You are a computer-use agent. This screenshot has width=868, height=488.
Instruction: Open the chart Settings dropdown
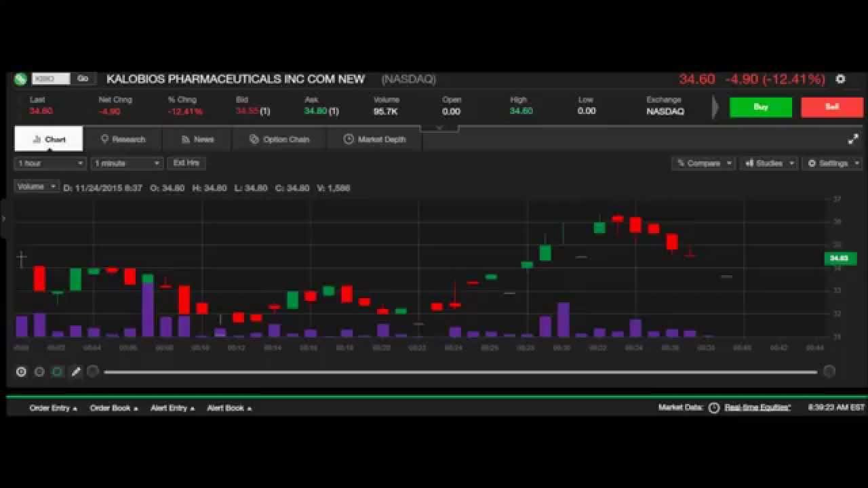(832, 163)
